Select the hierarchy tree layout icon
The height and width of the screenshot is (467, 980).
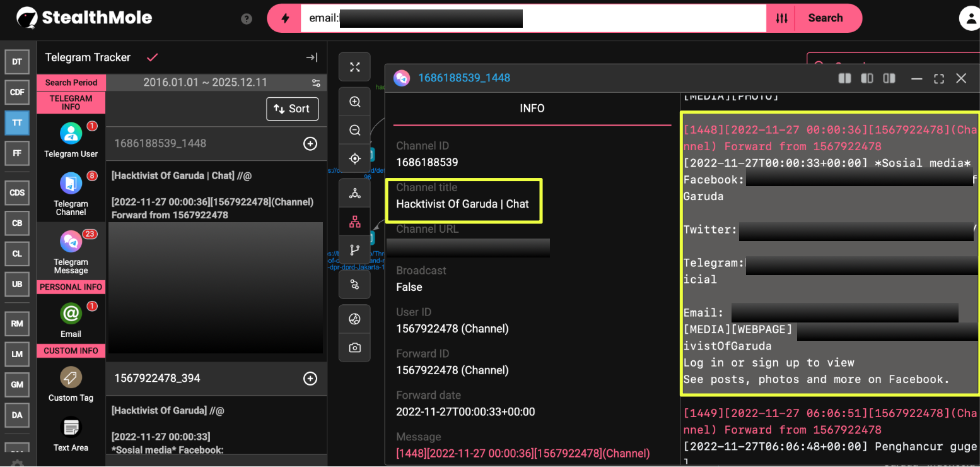(355, 222)
